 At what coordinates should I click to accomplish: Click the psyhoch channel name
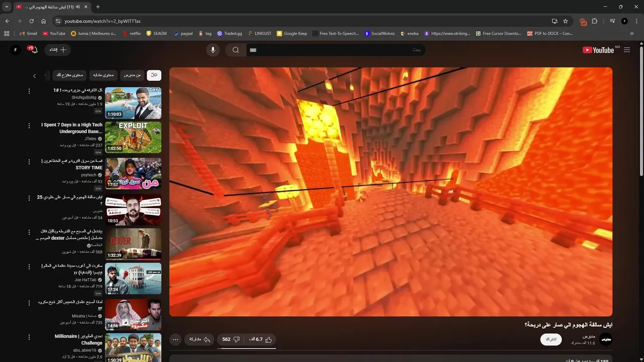[89, 175]
